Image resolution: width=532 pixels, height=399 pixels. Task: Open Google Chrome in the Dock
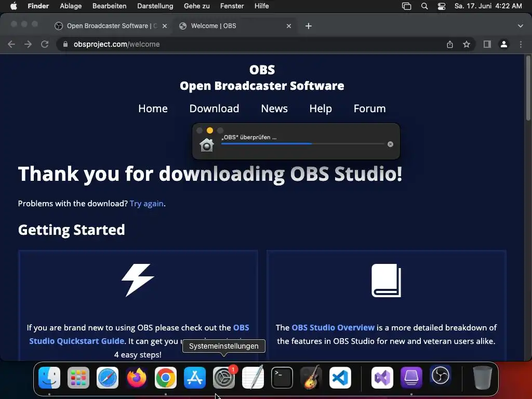click(x=166, y=378)
